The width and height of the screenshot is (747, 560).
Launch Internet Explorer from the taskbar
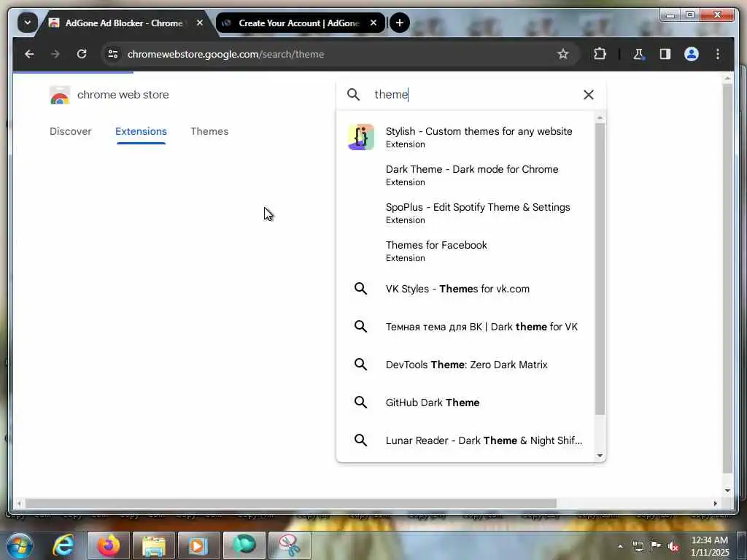63,545
